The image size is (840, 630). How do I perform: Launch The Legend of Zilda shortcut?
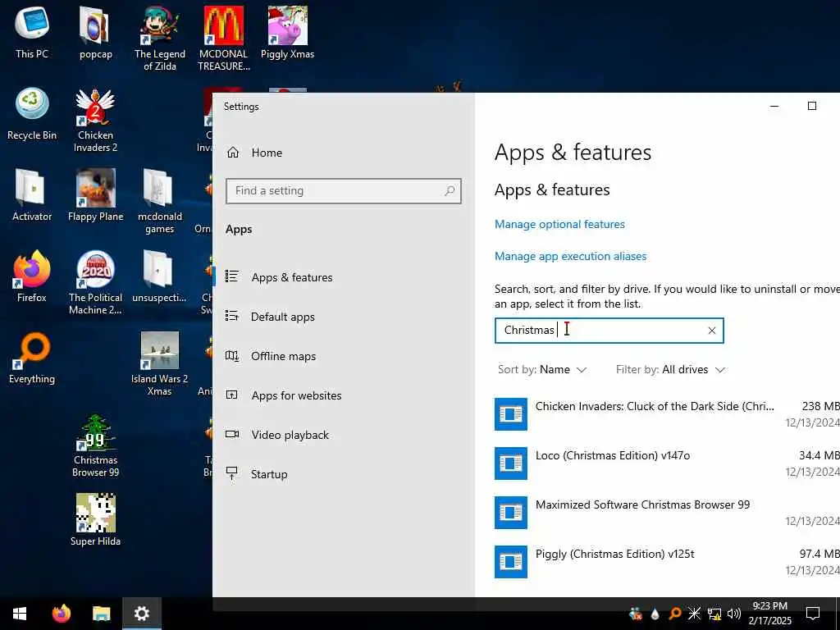[160, 39]
